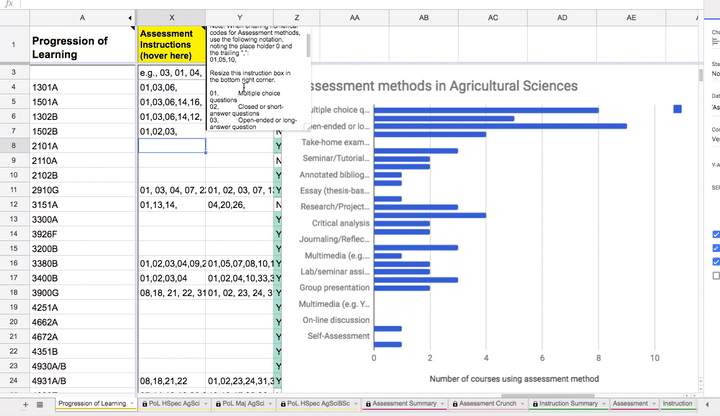Select cell containing 04,20,26,
The height and width of the screenshot is (416, 720).
pos(239,205)
